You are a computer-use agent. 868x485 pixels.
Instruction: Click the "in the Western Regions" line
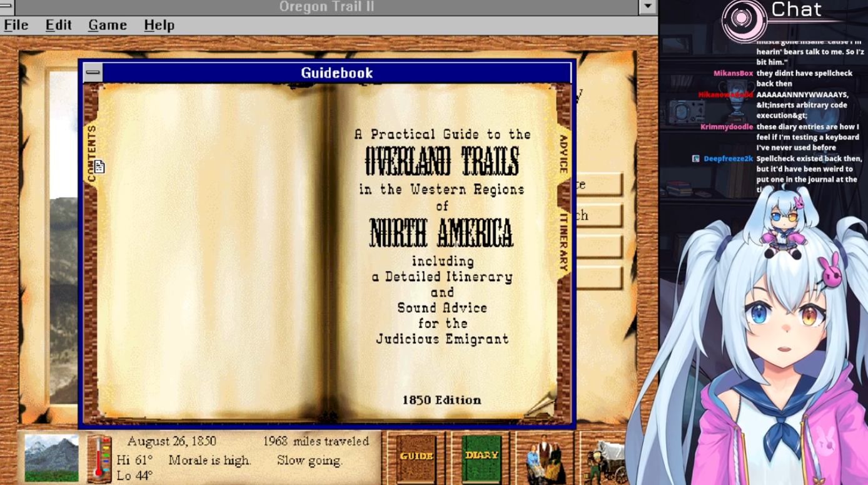[x=442, y=189]
